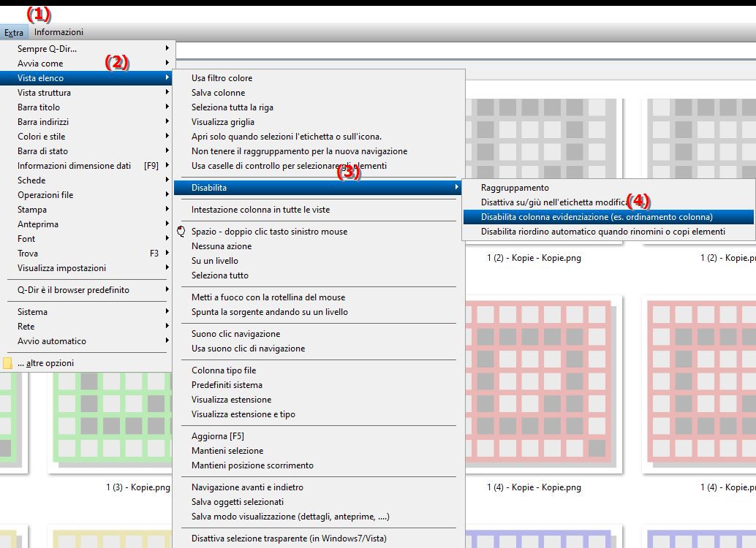Select file name 1 (2) - Kopie - Kopie.png
Image resolution: width=756 pixels, height=548 pixels.
tap(534, 258)
